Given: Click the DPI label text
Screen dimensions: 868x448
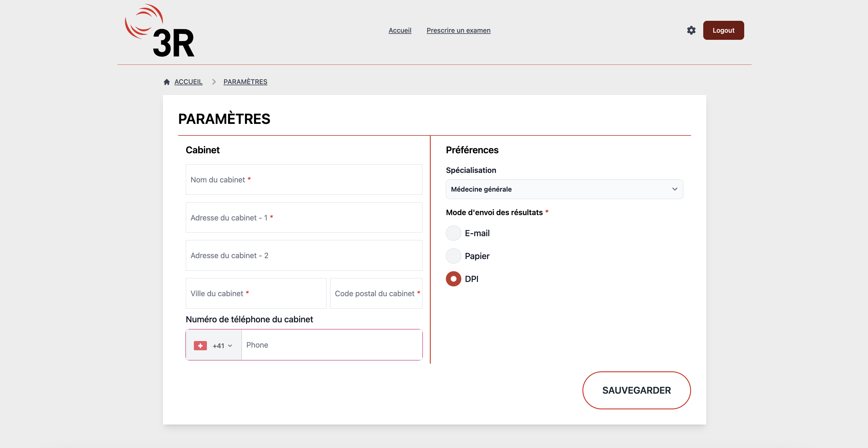Looking at the screenshot, I should [471, 279].
